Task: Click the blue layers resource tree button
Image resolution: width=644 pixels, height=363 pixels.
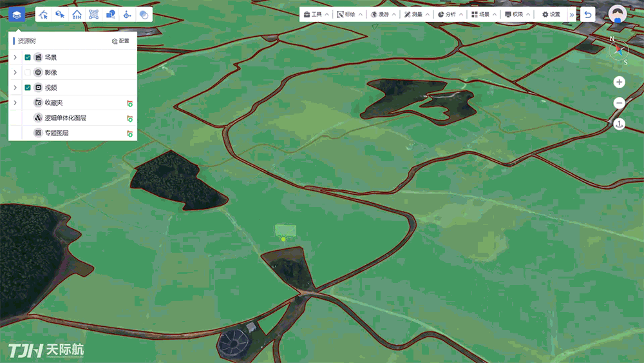Action: tap(17, 14)
